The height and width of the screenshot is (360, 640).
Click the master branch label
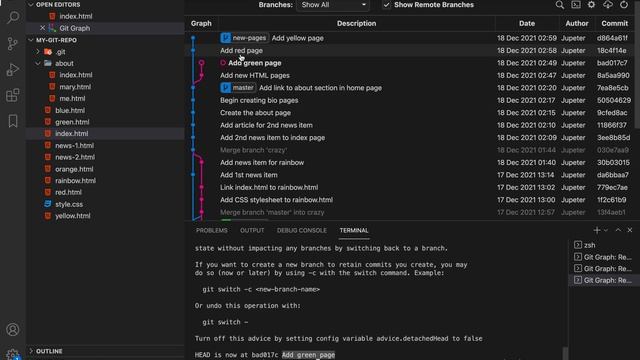pyautogui.click(x=238, y=88)
